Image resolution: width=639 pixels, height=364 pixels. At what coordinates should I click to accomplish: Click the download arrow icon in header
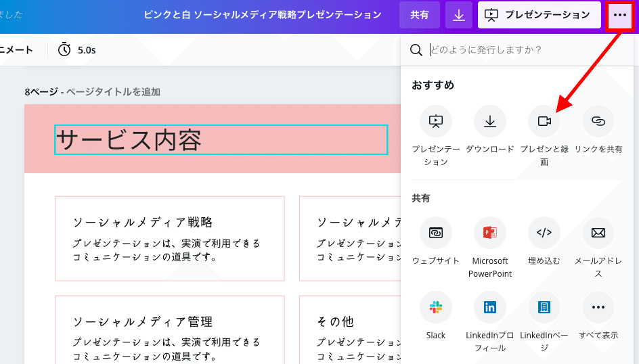tap(459, 15)
